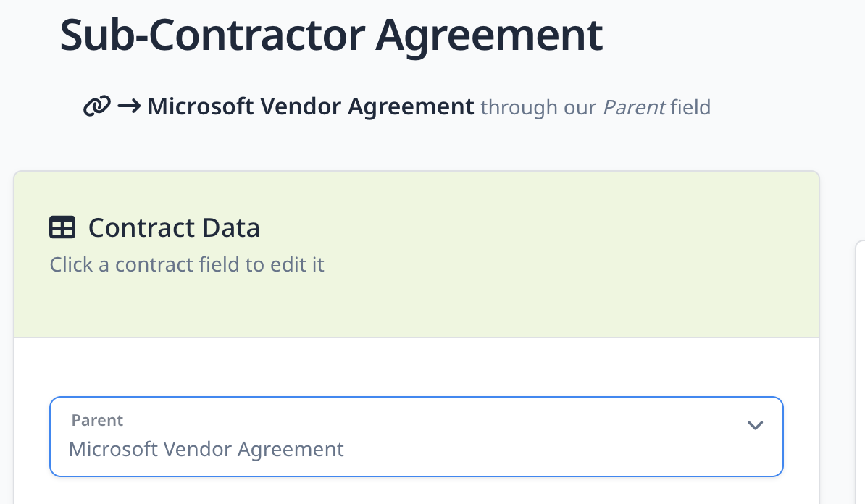Click the italic Parent field reference
The image size is (865, 504).
pos(634,108)
